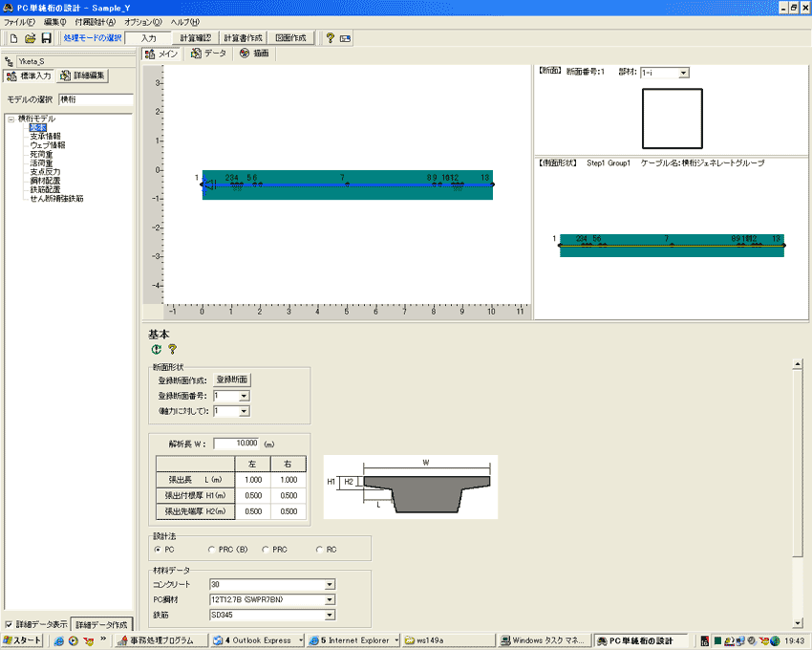812x650 pixels.
Task: Open Internet Explorer quick launch icon
Action: [x=58, y=640]
